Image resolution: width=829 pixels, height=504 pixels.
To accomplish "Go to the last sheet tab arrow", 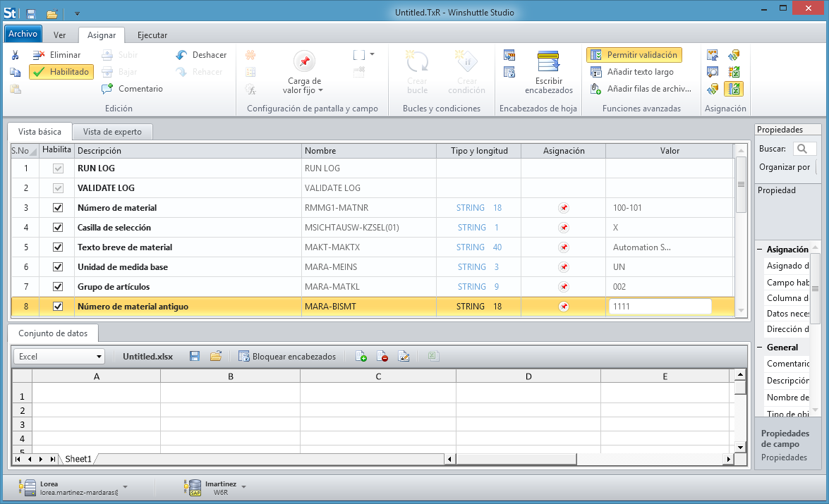I will [52, 459].
